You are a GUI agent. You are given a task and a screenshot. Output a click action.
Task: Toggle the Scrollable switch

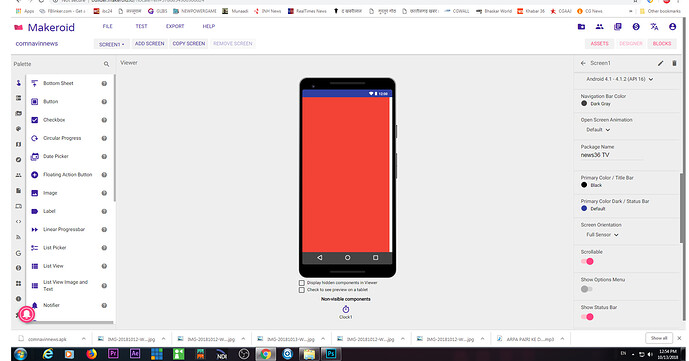[587, 262]
